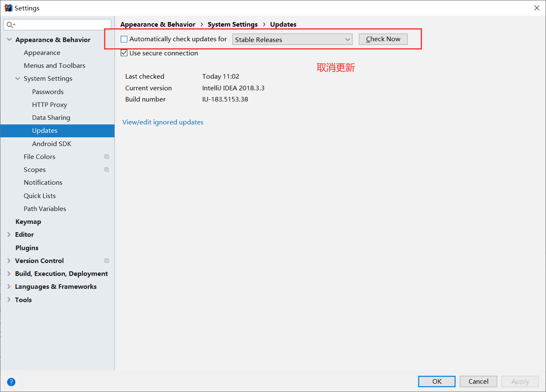Click the project-level icon beside Scopes

click(107, 170)
